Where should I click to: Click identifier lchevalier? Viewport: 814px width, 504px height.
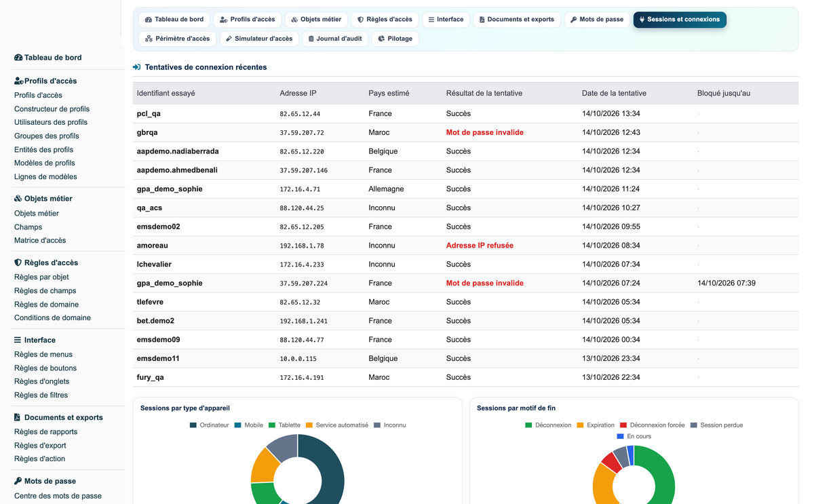155,264
